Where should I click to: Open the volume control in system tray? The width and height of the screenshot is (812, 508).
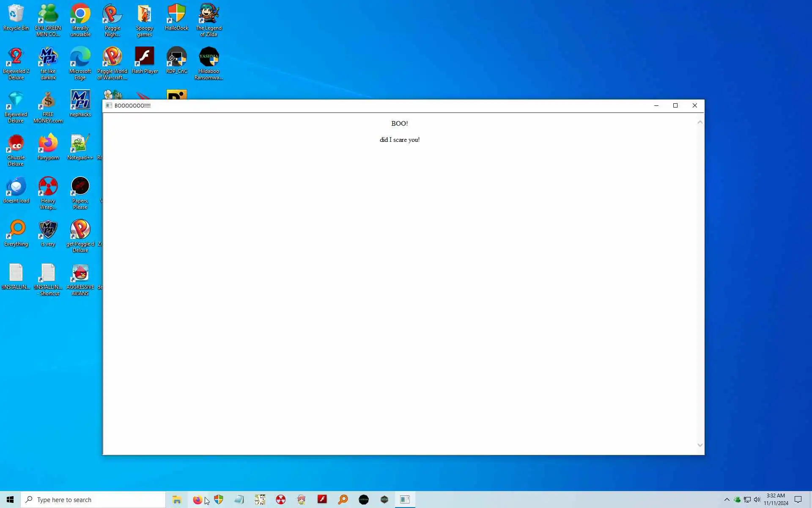coord(757,500)
